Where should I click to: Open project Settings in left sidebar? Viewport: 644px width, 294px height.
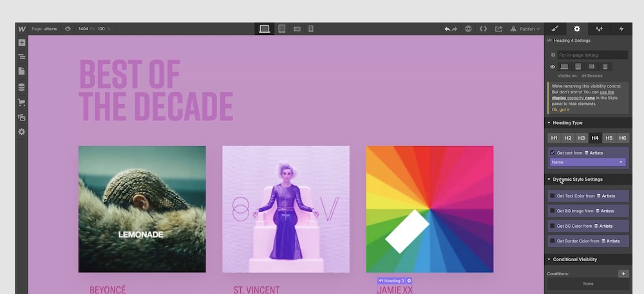(x=22, y=132)
